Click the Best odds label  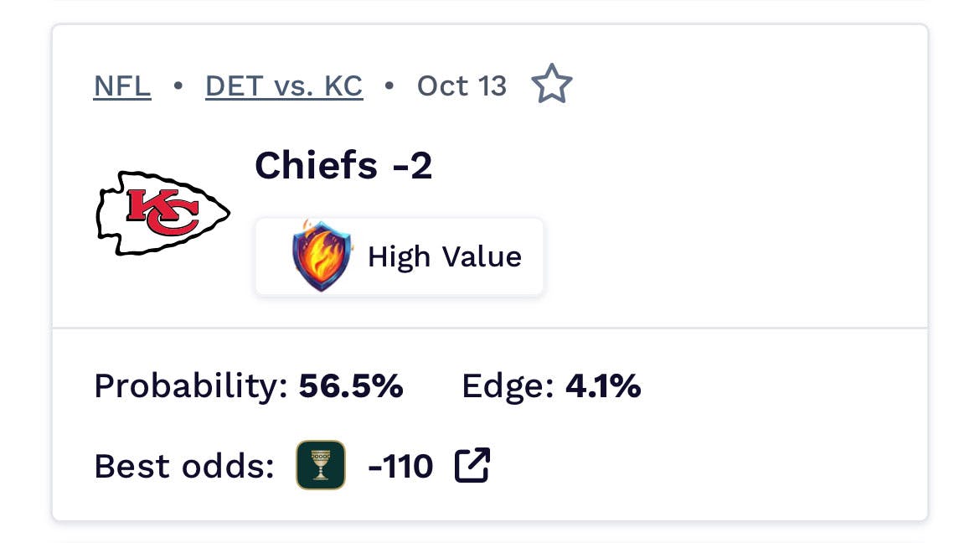click(x=184, y=466)
